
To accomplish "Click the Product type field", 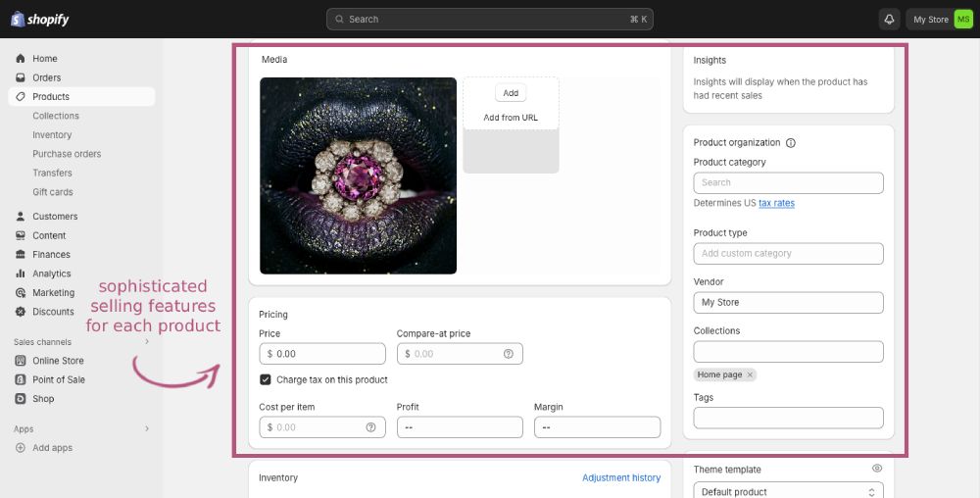I will (x=789, y=254).
